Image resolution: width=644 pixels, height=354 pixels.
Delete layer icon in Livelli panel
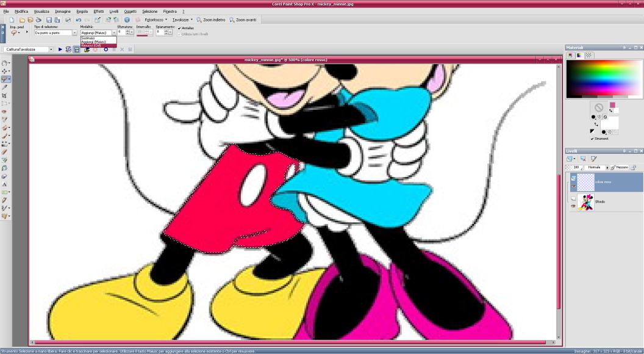point(583,159)
